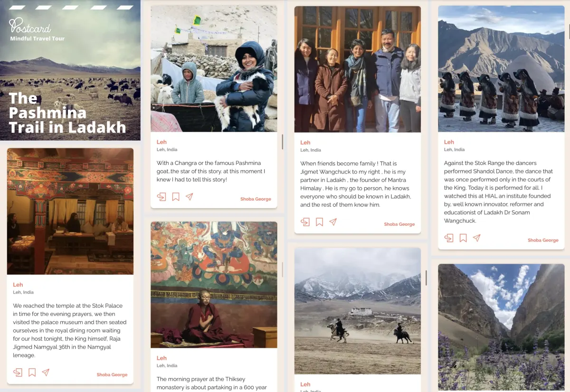The width and height of the screenshot is (570, 392).
Task: Open the Postcard logo at top left
Action: [30, 26]
